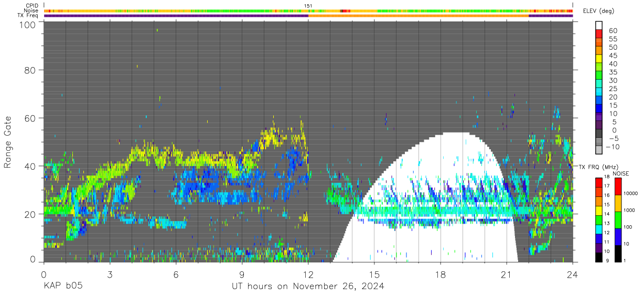Click the KAP b05 radar beam label

[63, 287]
